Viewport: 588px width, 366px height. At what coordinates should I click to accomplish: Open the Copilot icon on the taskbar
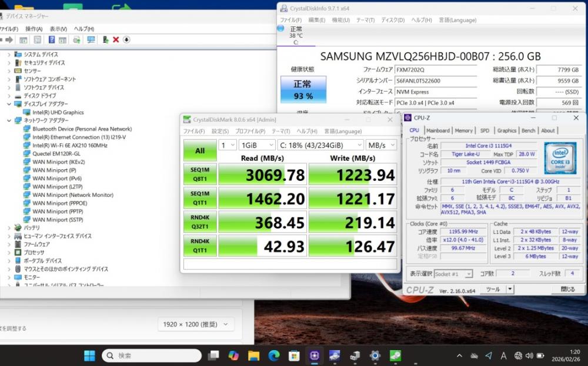click(233, 355)
